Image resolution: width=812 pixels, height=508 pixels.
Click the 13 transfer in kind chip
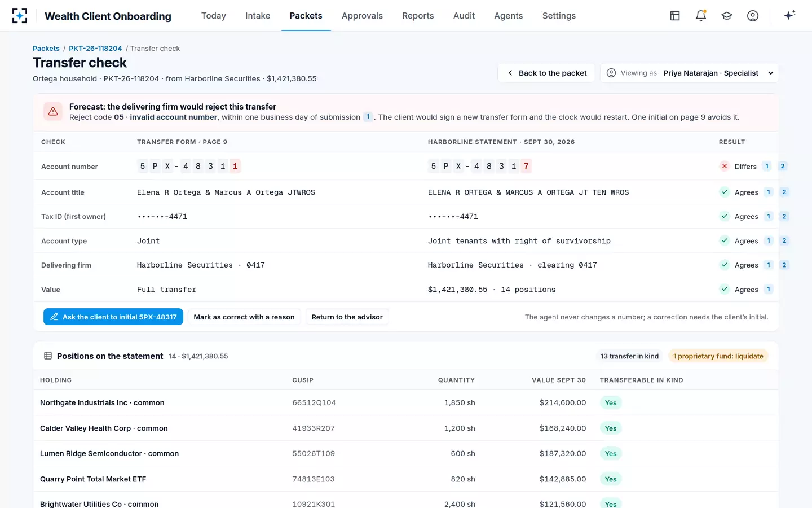629,356
